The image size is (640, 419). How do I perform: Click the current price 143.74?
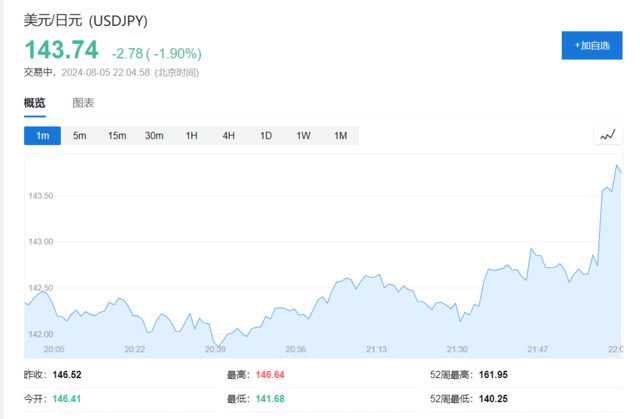click(61, 50)
